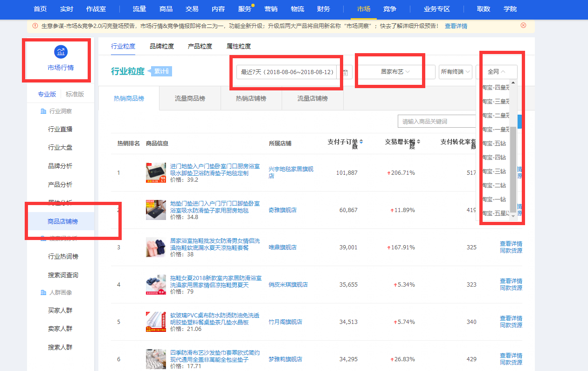Open 行业直播 in the sidebar
This screenshot has width=588, height=371.
60,129
